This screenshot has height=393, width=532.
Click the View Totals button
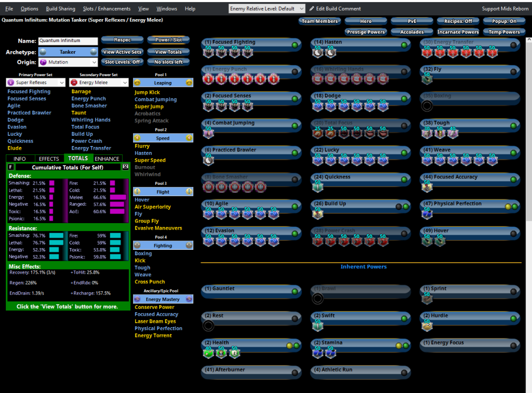coord(169,52)
